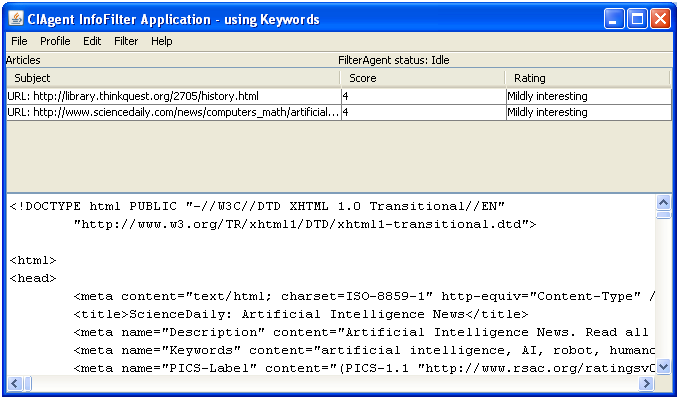Screen dimensions: 679x399
Task: Click the horizontal scrollbar right arrow
Action: point(647,383)
